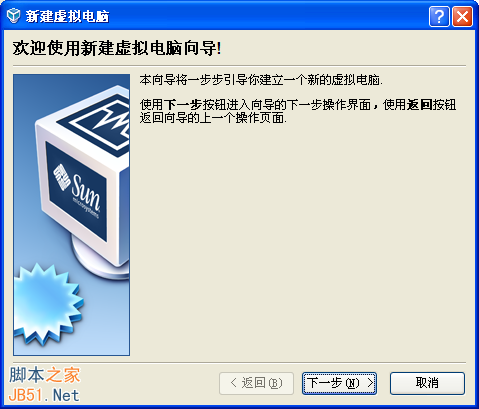Click the JB51.Net watermark link

pyautogui.click(x=44, y=396)
